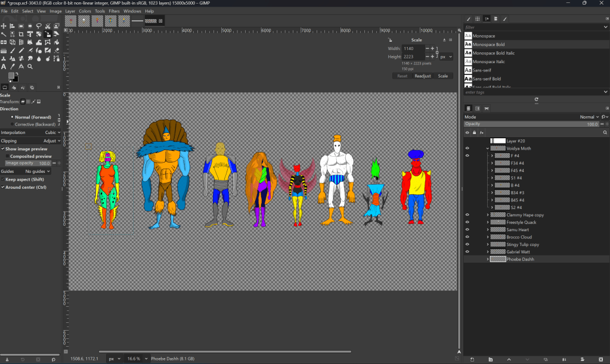Open the Colors menu
This screenshot has width=610, height=364.
pyautogui.click(x=85, y=11)
